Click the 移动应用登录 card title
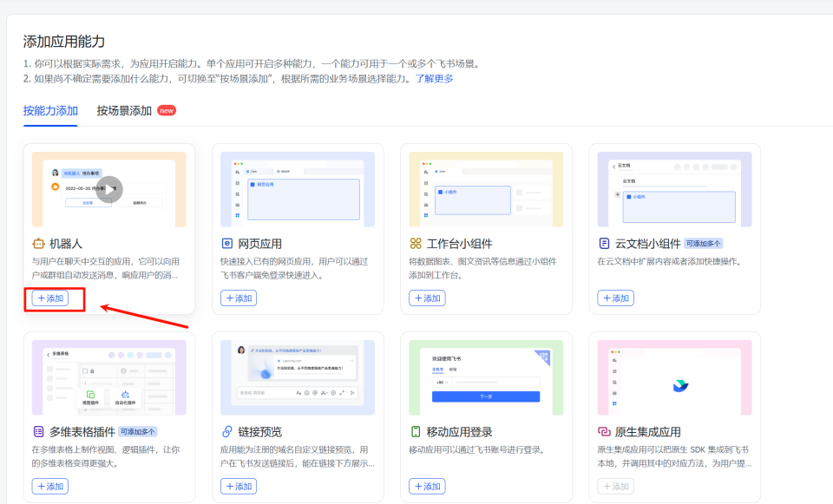This screenshot has height=504, width=833. point(460,432)
